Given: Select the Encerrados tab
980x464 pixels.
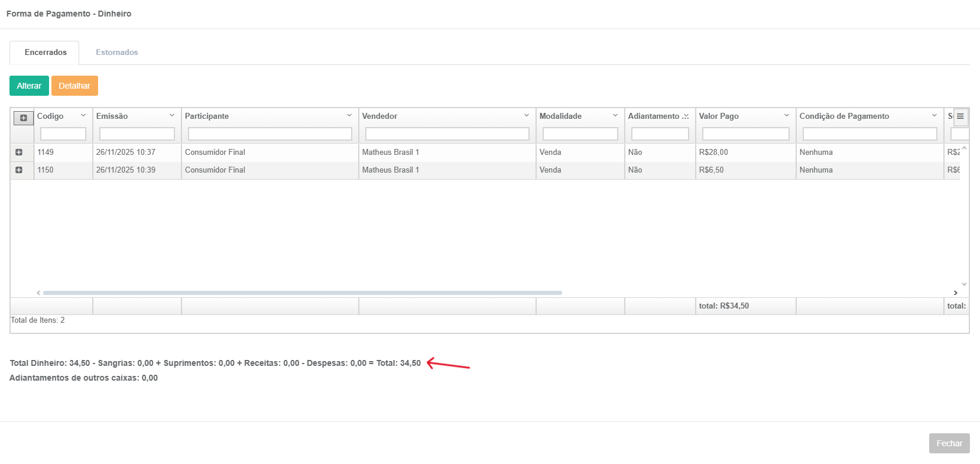Looking at the screenshot, I should [46, 53].
